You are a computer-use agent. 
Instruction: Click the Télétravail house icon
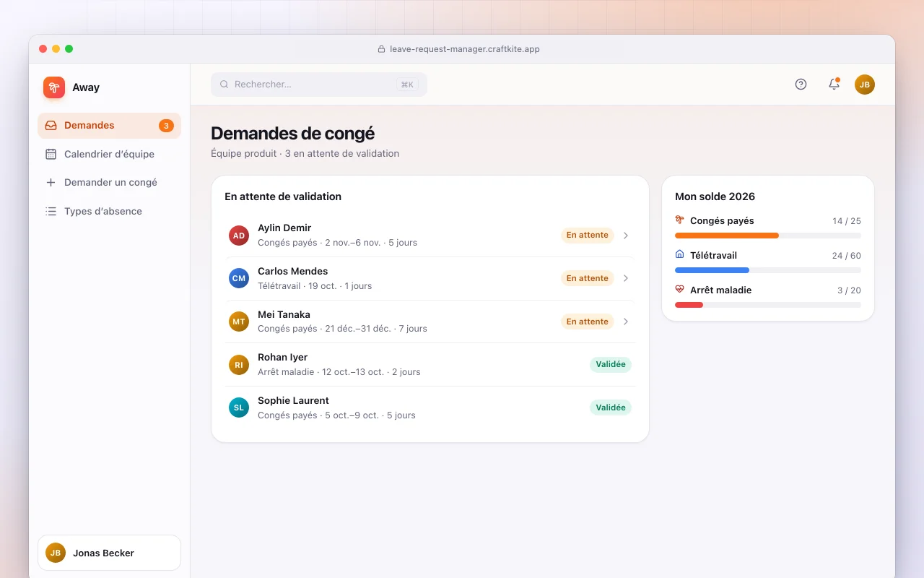point(679,255)
